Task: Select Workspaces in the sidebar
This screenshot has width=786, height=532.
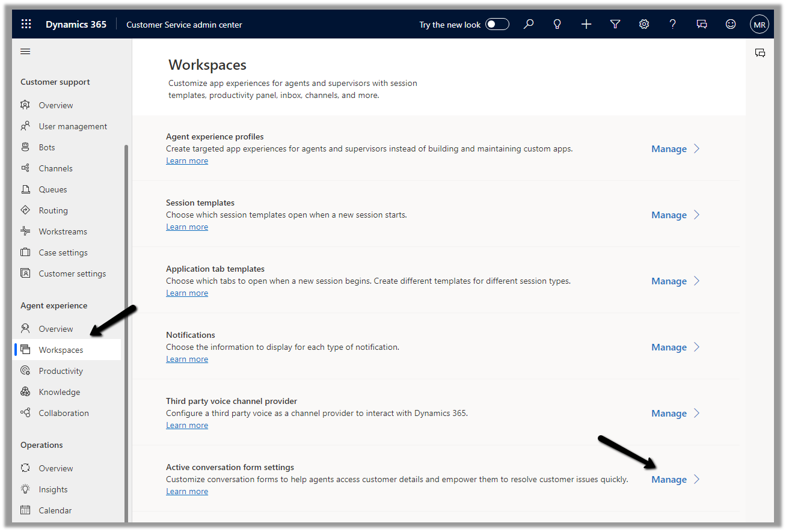Action: [x=61, y=350]
